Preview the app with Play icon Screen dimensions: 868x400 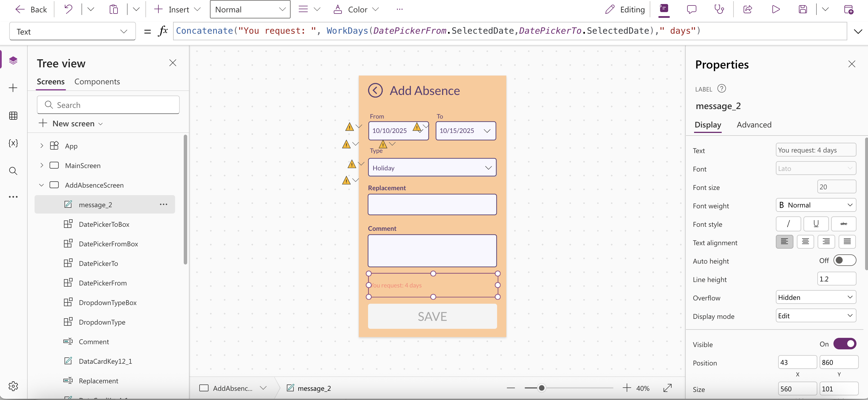point(776,9)
